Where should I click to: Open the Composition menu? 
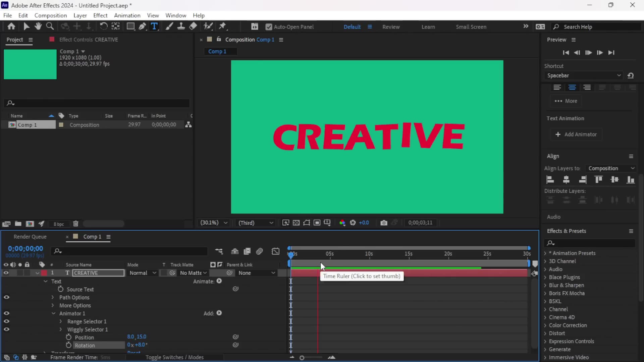(x=51, y=15)
